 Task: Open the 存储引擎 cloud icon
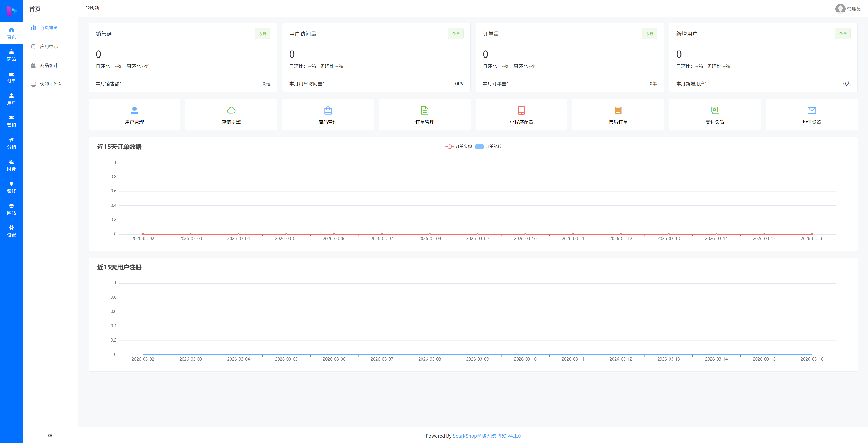tap(231, 110)
